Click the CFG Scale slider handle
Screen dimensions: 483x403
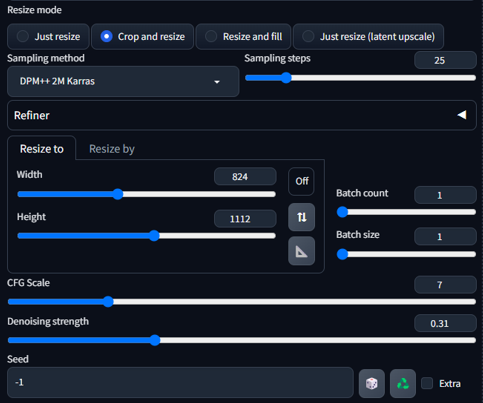pyautogui.click(x=108, y=302)
